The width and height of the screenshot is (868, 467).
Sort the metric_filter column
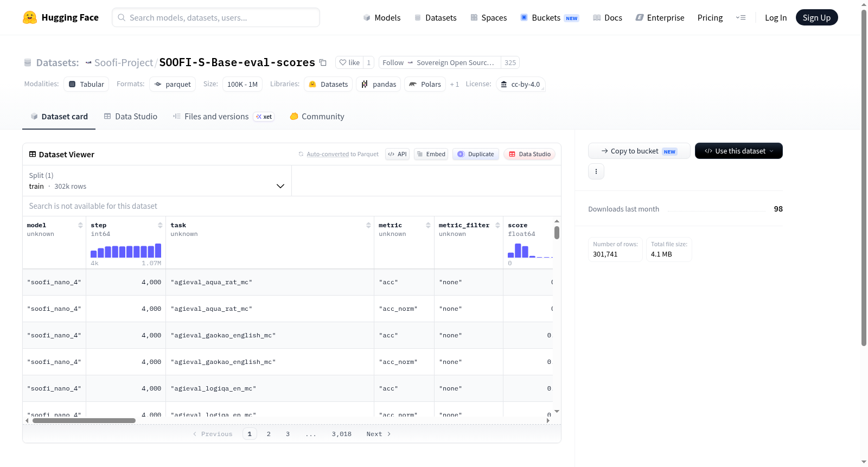497,225
